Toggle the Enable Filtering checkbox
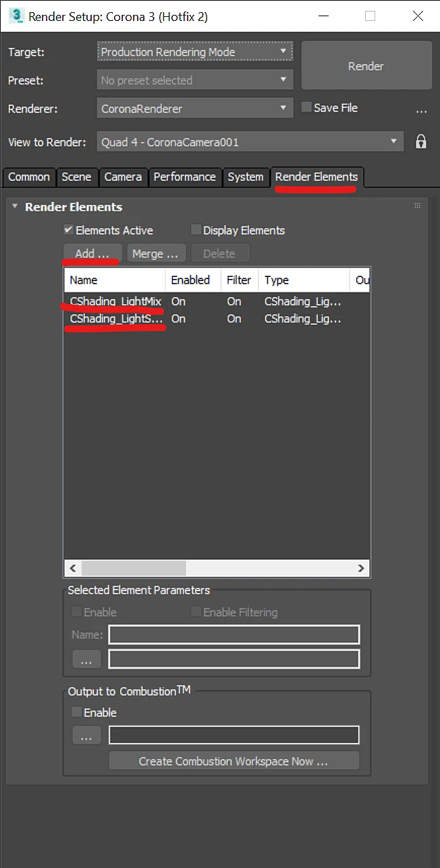Viewport: 440px width, 868px height. pyautogui.click(x=196, y=612)
